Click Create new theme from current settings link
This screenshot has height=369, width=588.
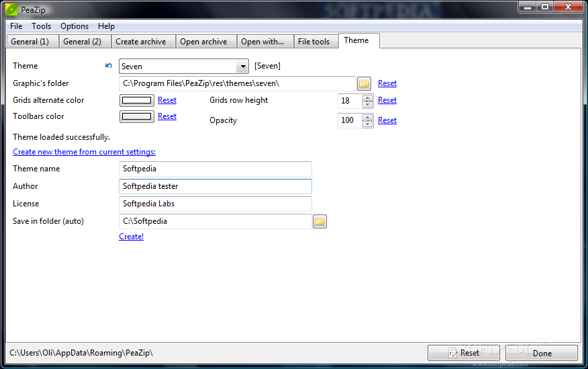(84, 152)
